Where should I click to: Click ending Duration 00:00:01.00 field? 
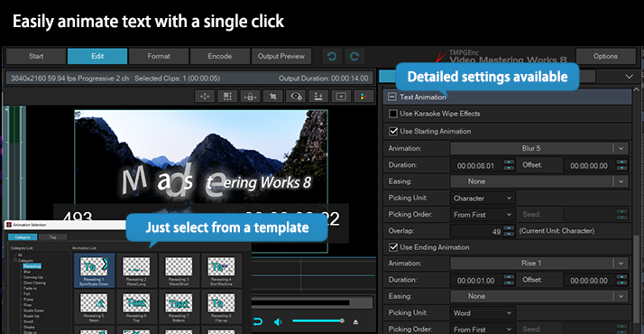point(476,281)
